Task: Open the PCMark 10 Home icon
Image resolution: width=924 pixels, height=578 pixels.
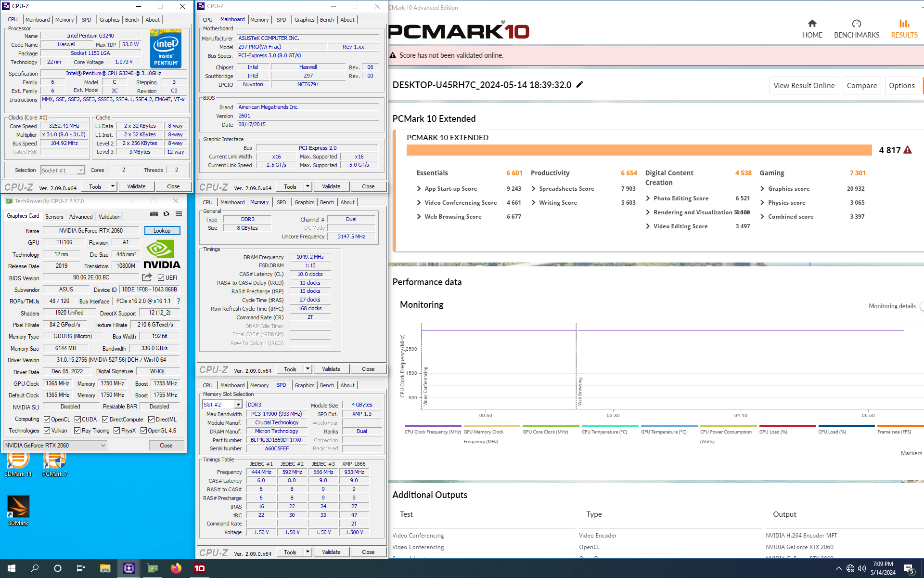Action: [x=812, y=24]
